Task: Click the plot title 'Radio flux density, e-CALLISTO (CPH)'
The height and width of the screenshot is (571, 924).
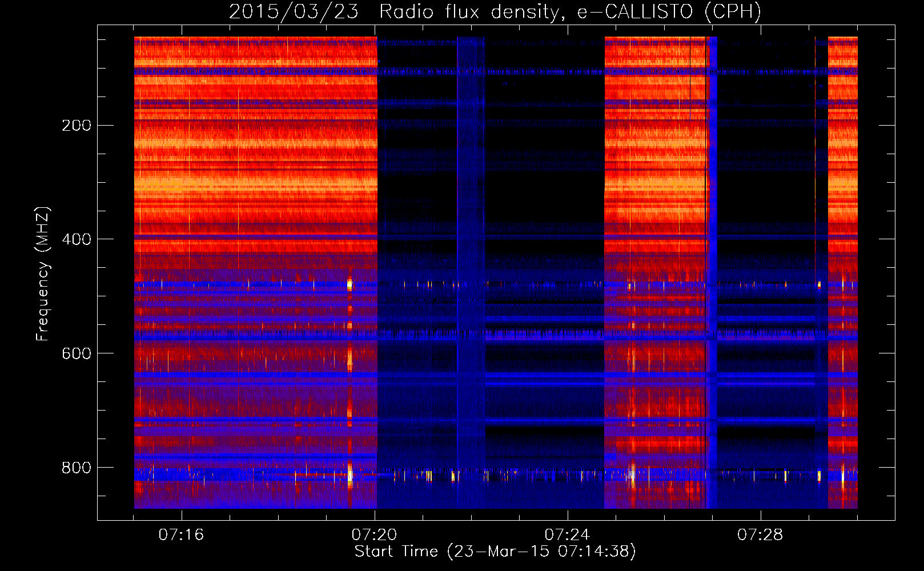Action: 570,11
